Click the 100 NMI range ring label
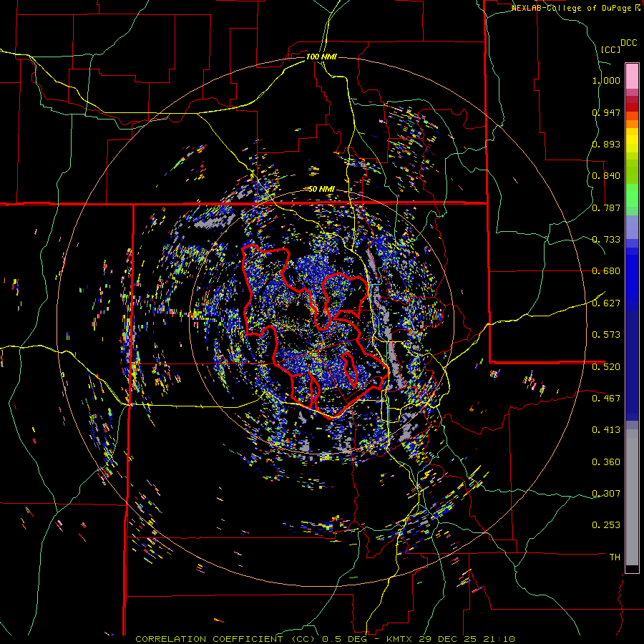Screen dimensions: 644x644 [321, 57]
